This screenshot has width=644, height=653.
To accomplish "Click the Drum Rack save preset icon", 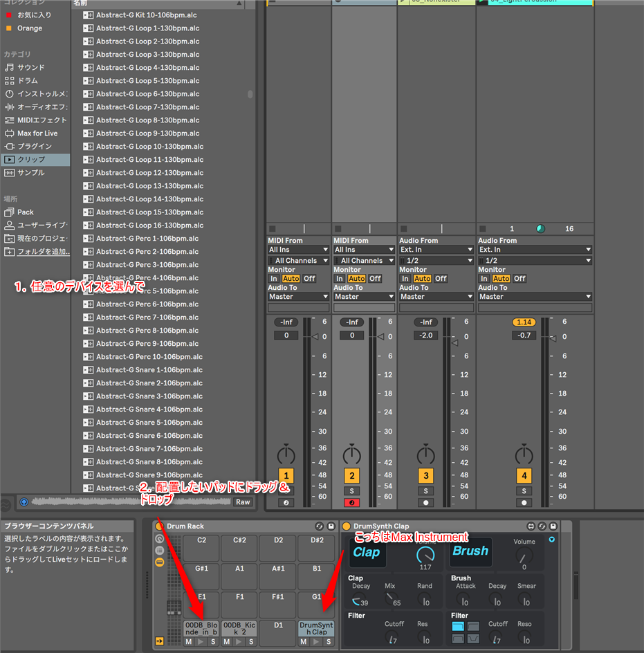I will [x=331, y=526].
